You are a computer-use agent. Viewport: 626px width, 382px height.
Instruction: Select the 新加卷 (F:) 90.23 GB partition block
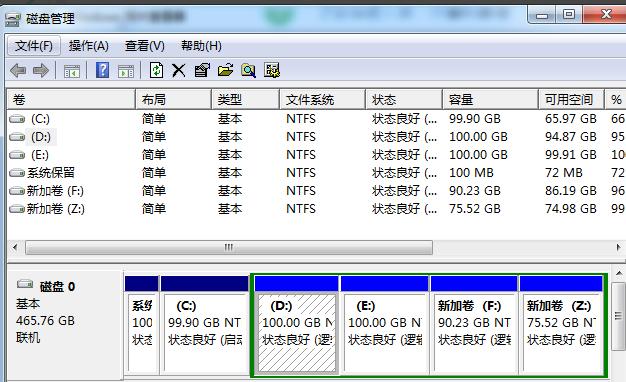pos(474,325)
